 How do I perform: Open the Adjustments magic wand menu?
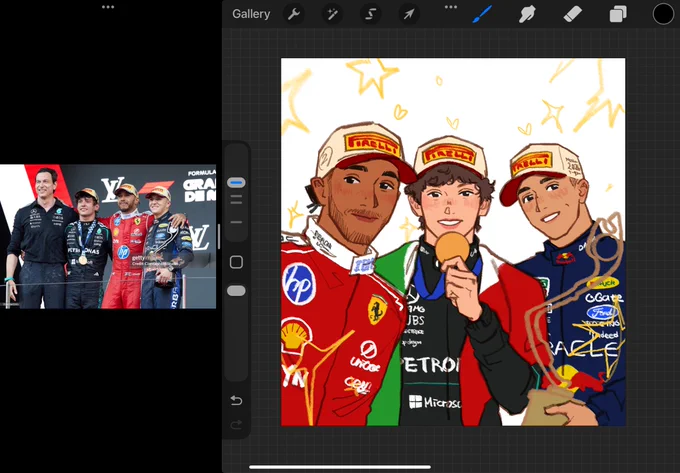coord(332,14)
